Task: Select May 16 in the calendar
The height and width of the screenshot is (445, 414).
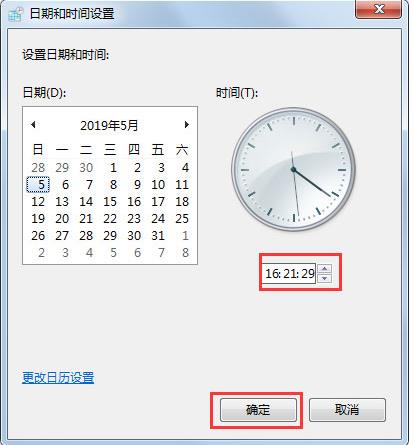Action: 134,202
